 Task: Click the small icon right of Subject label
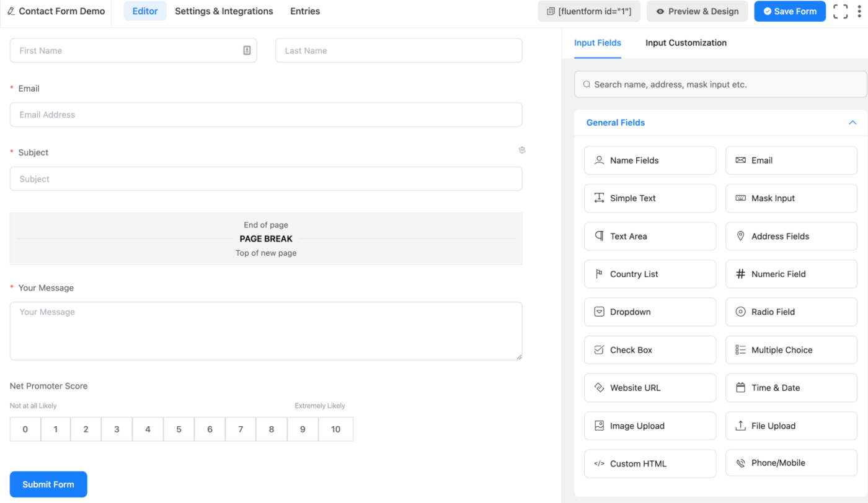522,150
